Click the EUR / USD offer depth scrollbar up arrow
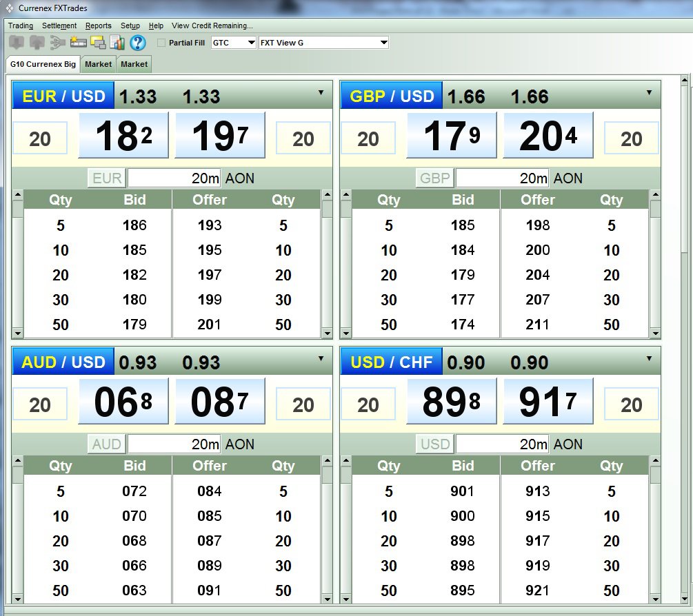Viewport: 693px width, 616px height. click(x=327, y=195)
